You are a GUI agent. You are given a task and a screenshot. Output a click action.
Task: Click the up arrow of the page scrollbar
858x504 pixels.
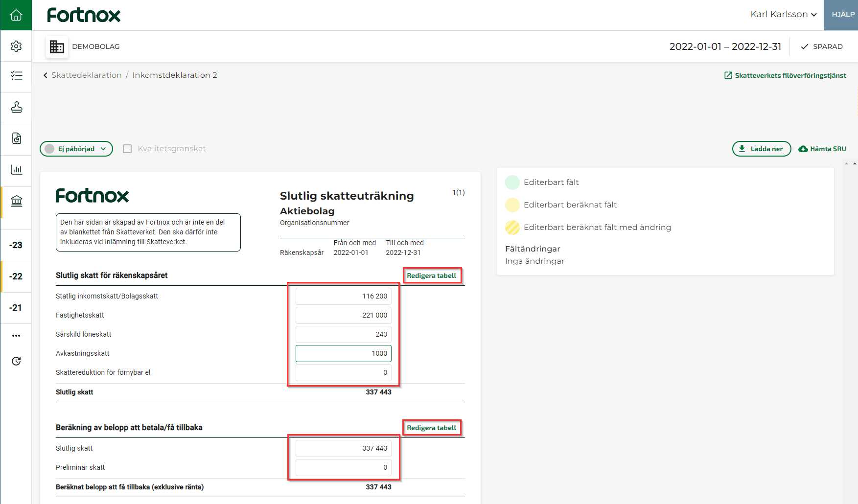[855, 163]
